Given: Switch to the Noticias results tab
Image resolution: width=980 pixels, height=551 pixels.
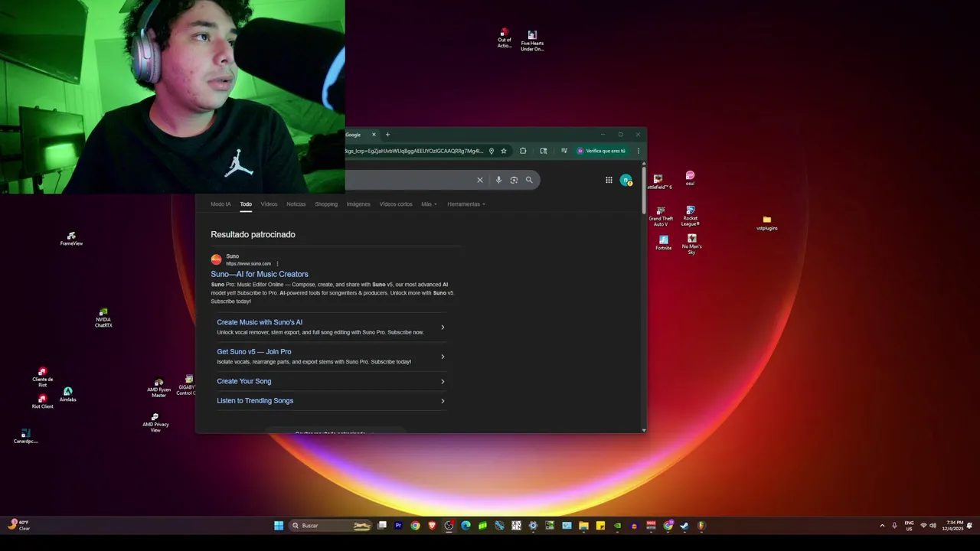Looking at the screenshot, I should point(296,204).
